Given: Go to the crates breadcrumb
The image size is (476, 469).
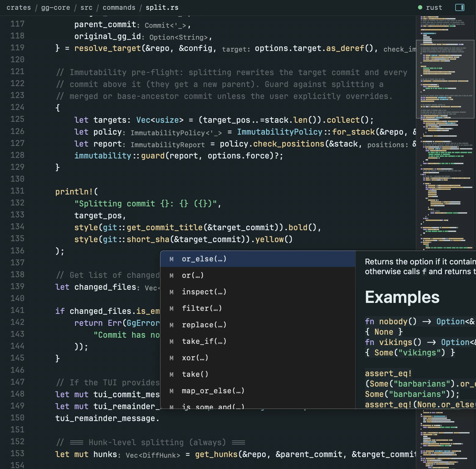Looking at the screenshot, I should [19, 7].
